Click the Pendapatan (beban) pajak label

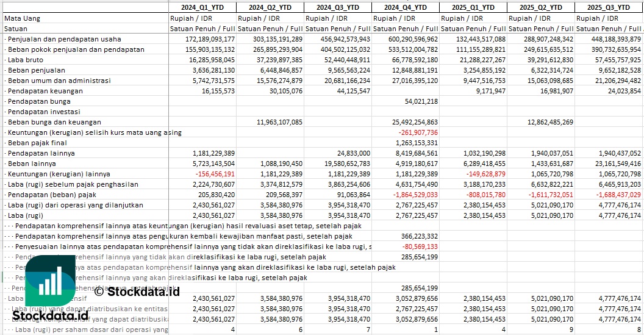coord(52,195)
